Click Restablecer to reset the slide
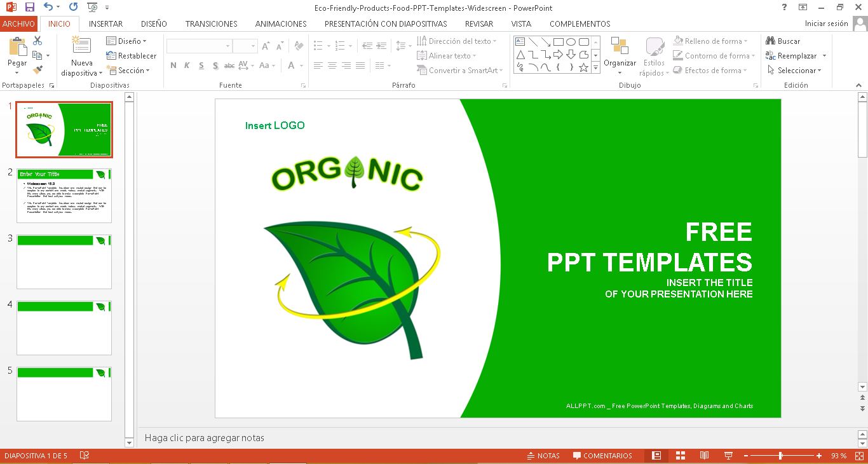 [131, 56]
